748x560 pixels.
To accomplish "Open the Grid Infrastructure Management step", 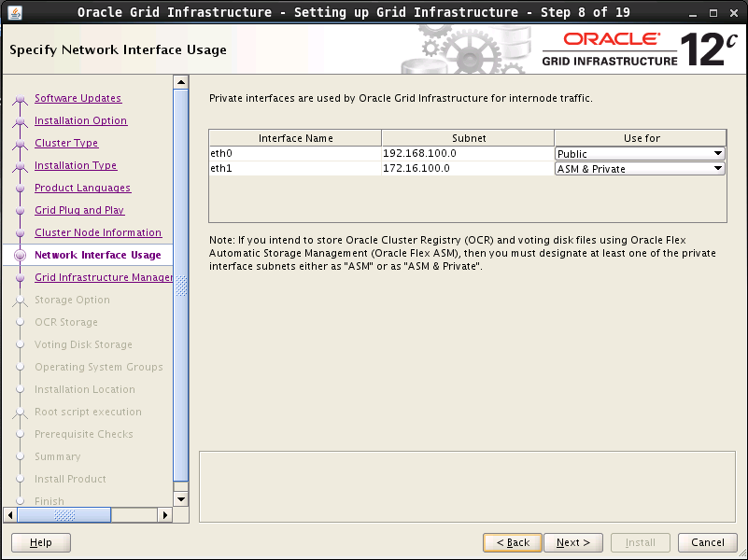I will coord(103,277).
